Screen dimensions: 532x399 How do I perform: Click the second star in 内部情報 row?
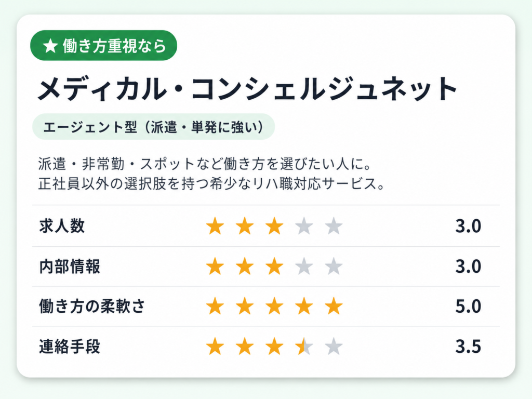click(x=245, y=266)
